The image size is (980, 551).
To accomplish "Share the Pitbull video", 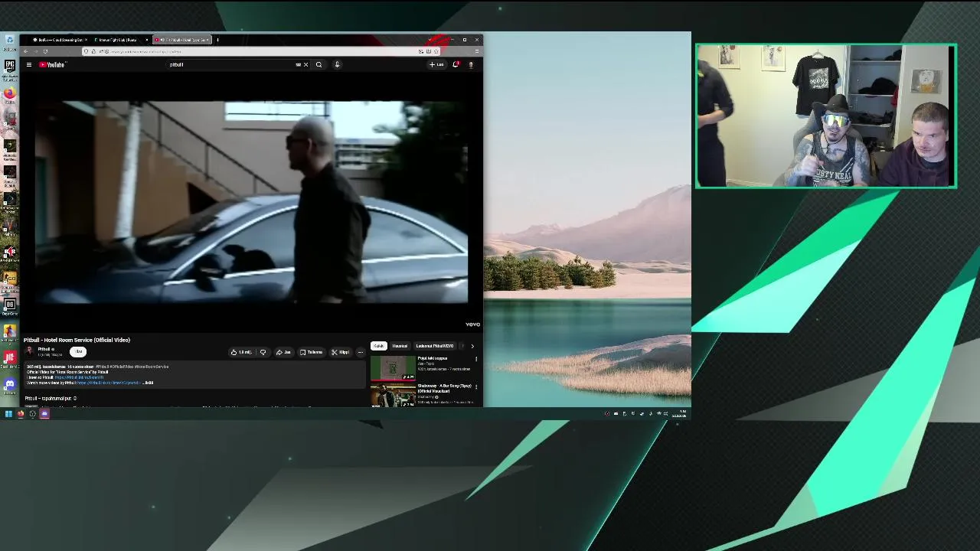I will click(x=283, y=352).
